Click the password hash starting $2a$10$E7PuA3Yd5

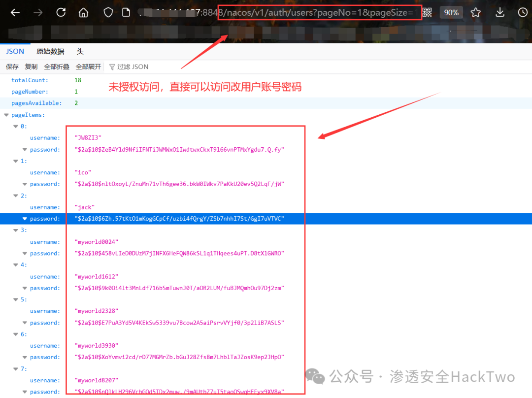179,323
